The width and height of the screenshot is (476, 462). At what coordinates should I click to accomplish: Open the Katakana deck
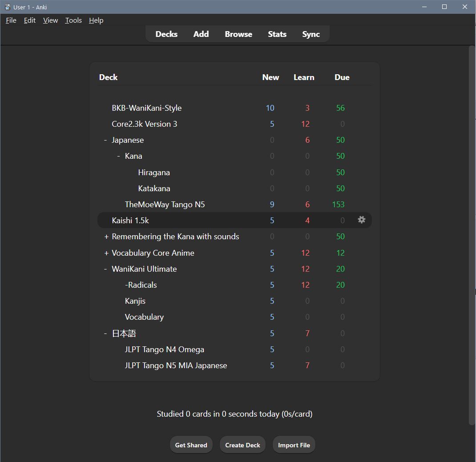(x=154, y=189)
